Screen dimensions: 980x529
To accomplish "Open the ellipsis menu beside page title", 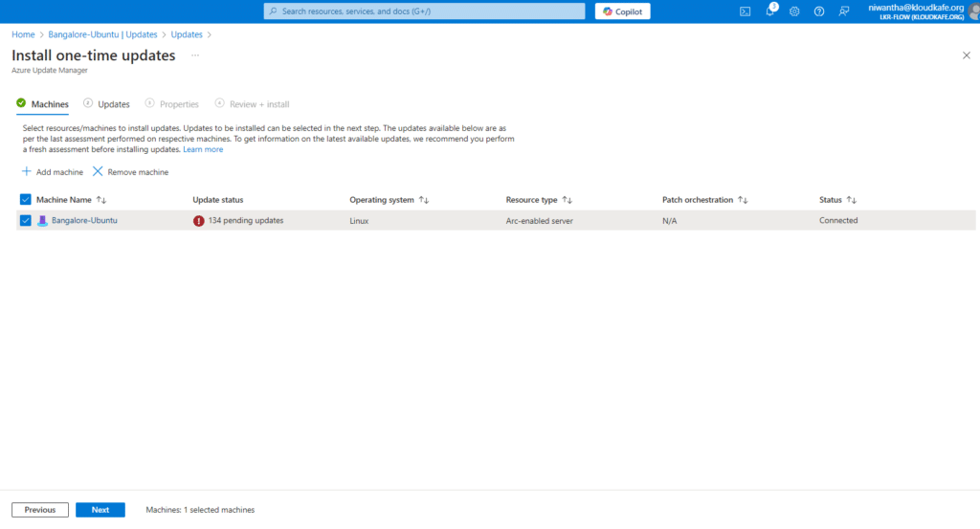I will click(195, 55).
